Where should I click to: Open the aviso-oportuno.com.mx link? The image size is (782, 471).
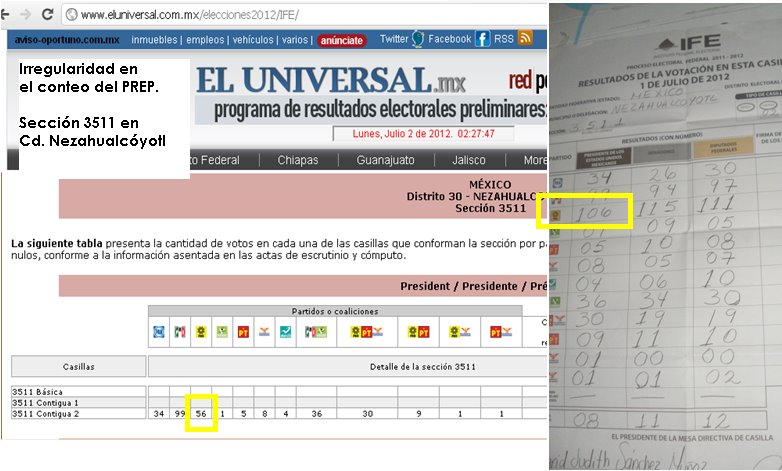pos(67,40)
